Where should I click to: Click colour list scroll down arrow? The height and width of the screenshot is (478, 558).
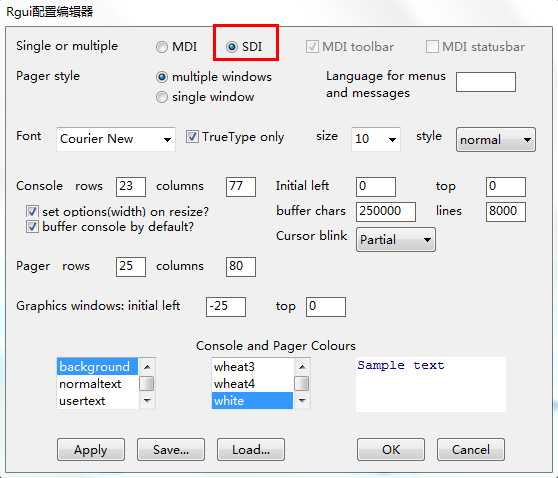(x=302, y=401)
